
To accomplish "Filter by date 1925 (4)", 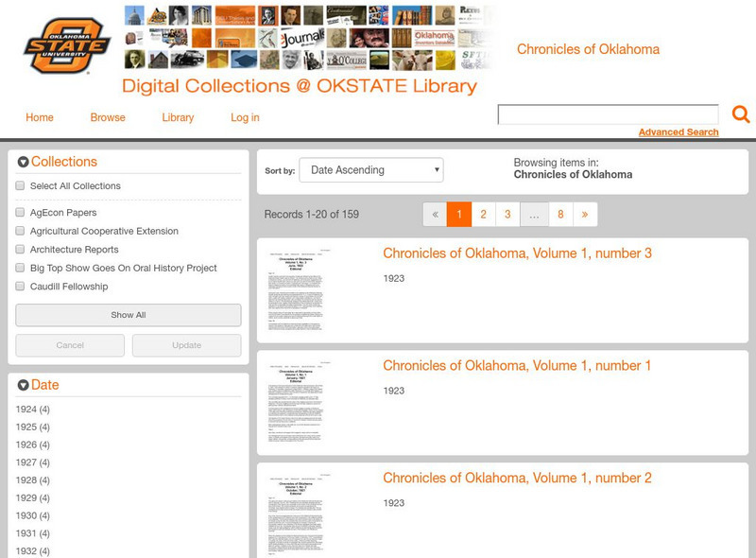I will click(33, 427).
